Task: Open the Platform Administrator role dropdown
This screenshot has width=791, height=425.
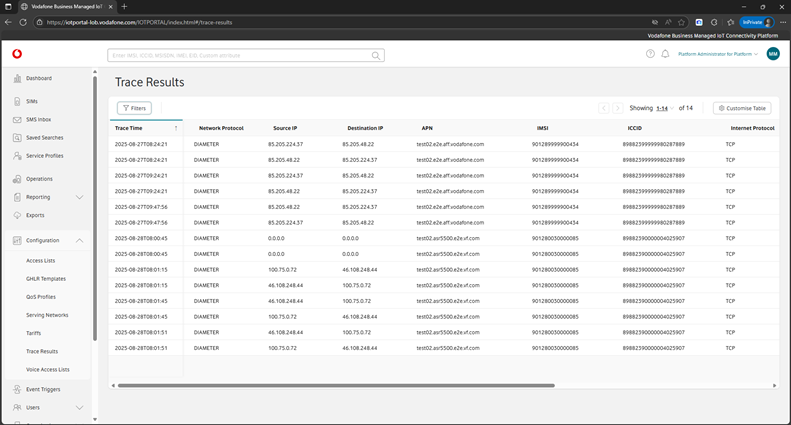Action: tap(718, 54)
